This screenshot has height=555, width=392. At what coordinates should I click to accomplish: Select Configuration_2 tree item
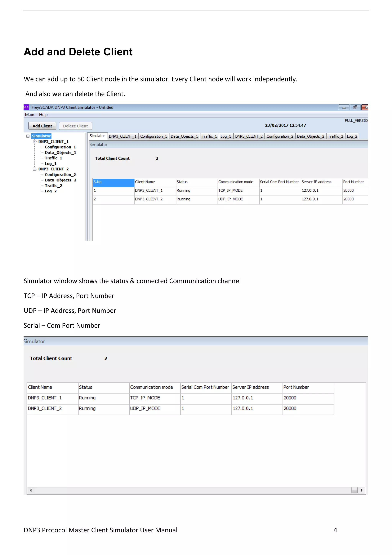pos(60,175)
